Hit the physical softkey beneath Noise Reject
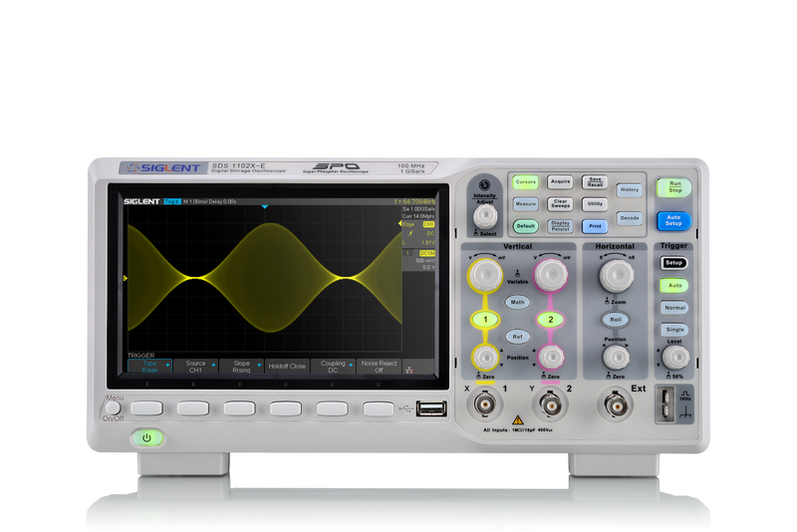 click(379, 408)
